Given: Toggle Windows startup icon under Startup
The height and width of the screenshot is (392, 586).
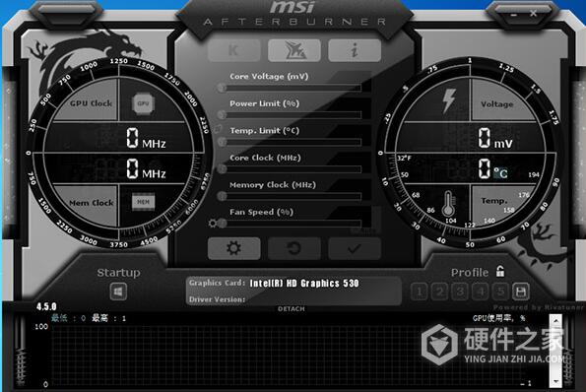Looking at the screenshot, I should pos(118,292).
